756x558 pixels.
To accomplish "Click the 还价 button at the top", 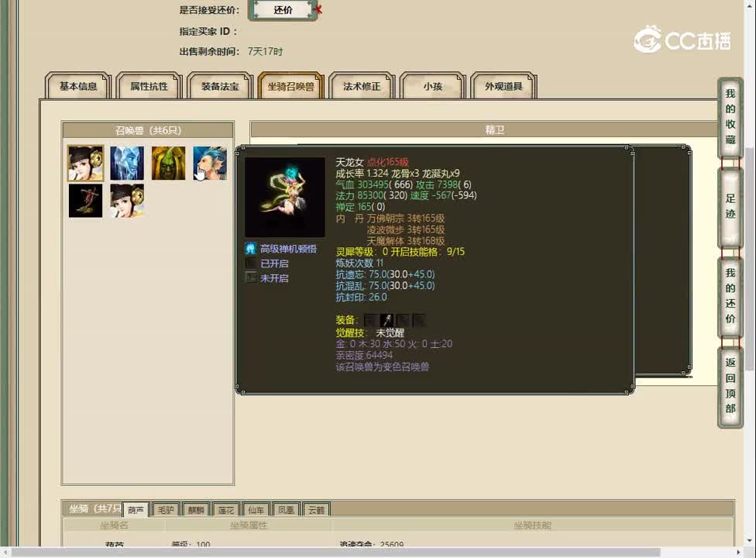I will 283,10.
